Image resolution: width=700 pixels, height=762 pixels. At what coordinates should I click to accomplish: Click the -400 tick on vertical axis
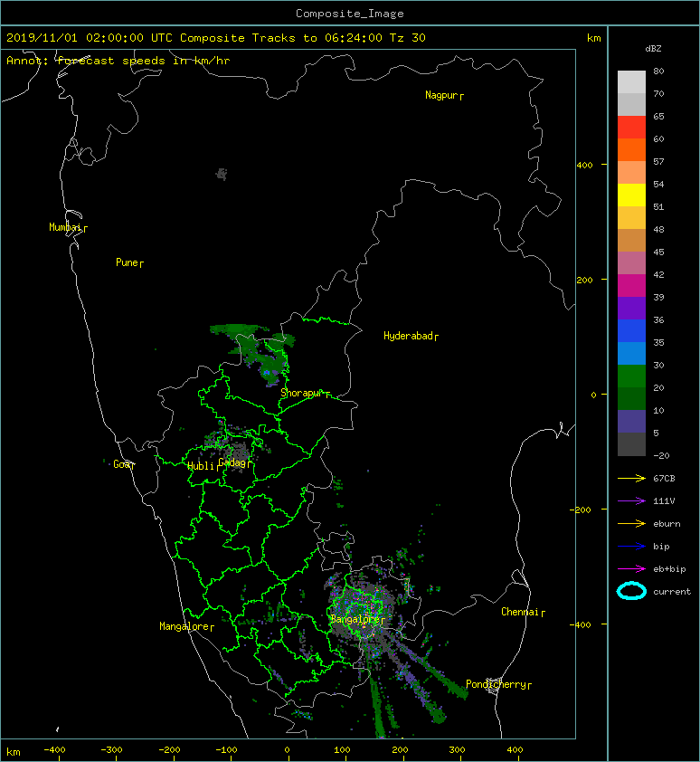tap(581, 624)
